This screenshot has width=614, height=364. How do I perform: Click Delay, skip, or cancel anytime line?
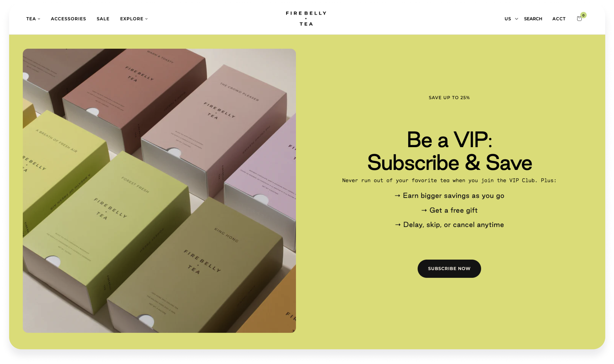pos(450,225)
